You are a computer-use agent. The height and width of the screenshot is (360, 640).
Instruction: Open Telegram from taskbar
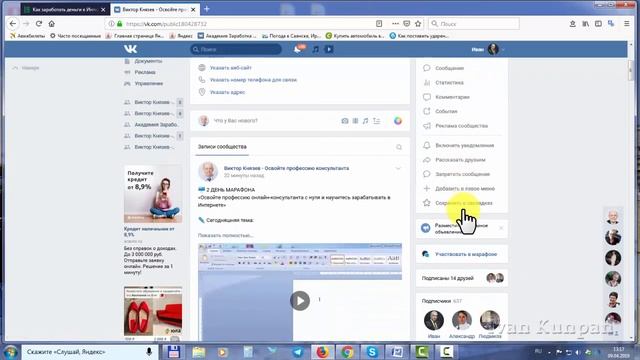pyautogui.click(x=298, y=352)
